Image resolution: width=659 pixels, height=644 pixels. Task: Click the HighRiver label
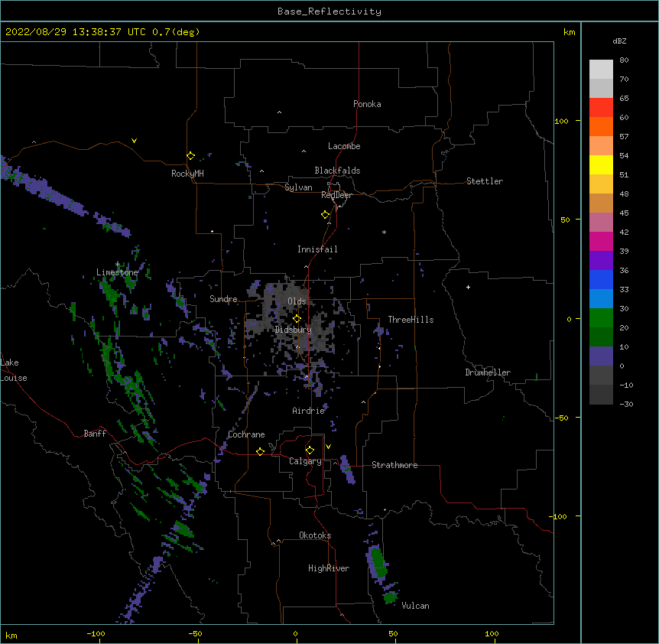click(x=329, y=568)
